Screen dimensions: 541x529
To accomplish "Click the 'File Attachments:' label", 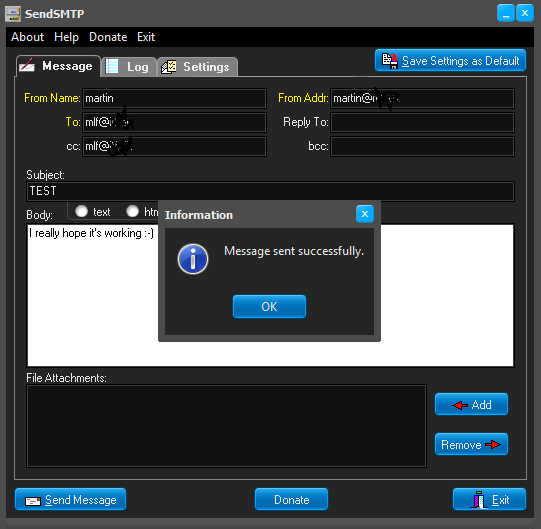I will click(x=66, y=378).
